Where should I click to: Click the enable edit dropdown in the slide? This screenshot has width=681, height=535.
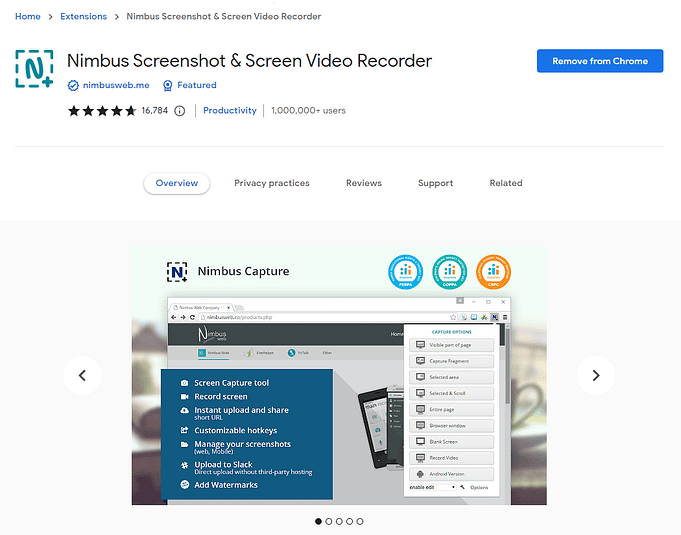pyautogui.click(x=432, y=487)
